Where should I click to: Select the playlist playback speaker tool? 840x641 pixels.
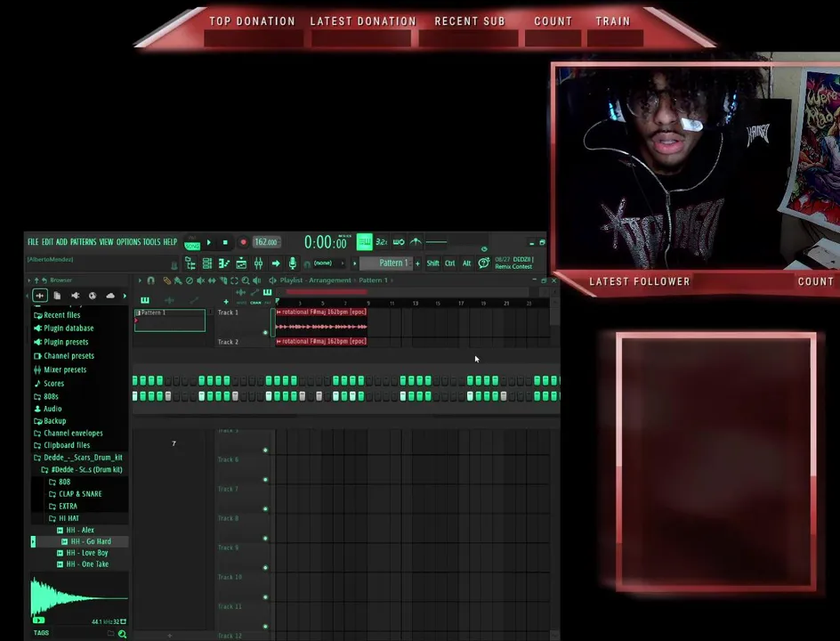256,280
